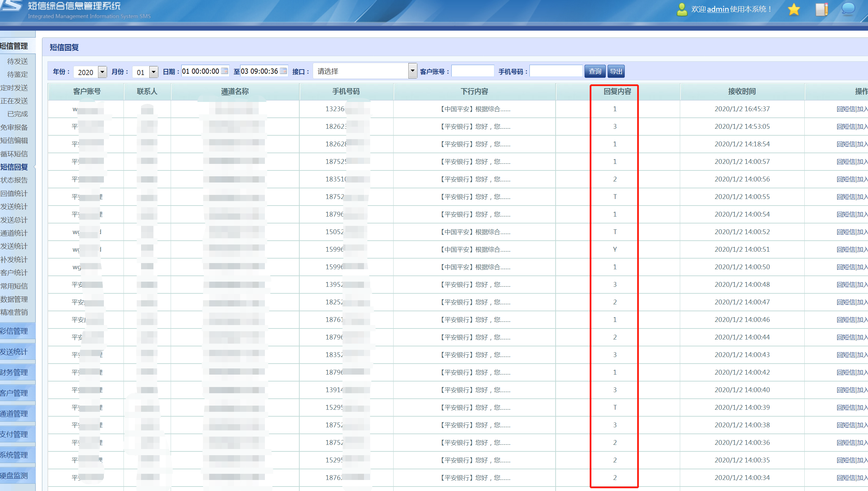Click the 查询 query button

point(595,71)
